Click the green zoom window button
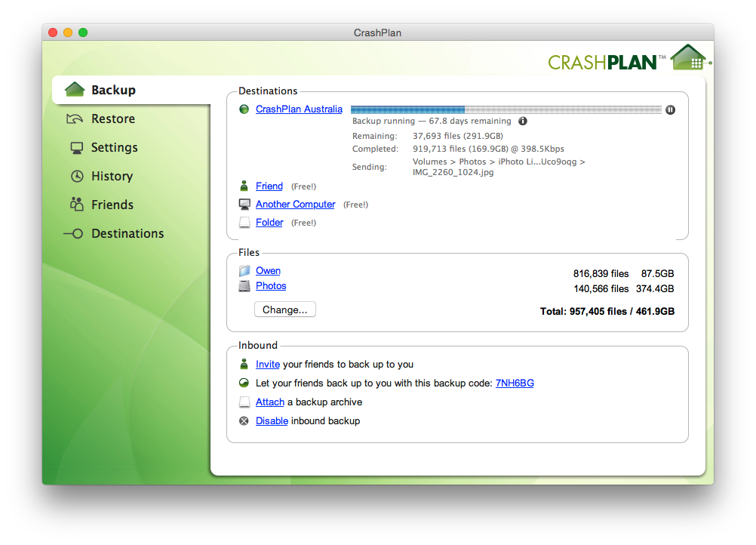This screenshot has width=756, height=545. point(83,32)
